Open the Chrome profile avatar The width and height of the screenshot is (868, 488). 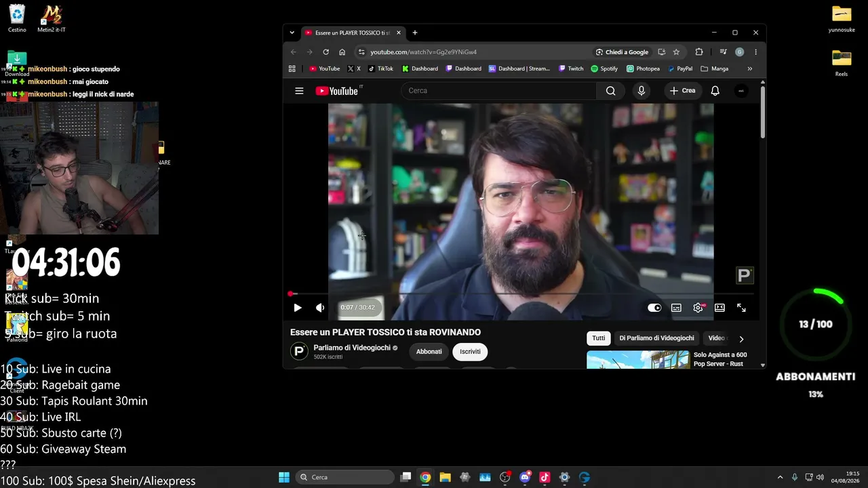[739, 52]
